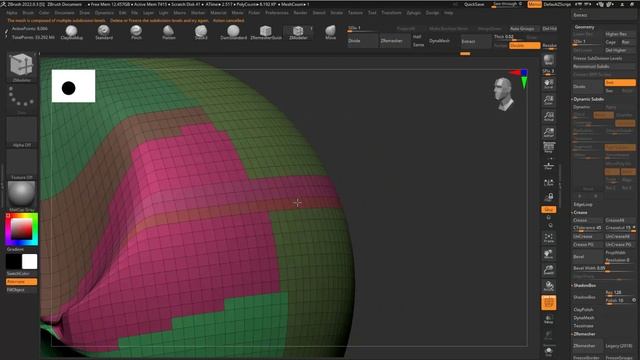Viewport: 640px width, 360px height.
Task: Collapse the Geometry section header
Action: click(x=584, y=27)
